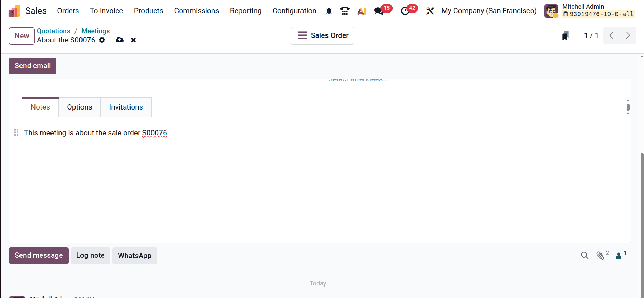Click the bug debug tools icon
This screenshot has height=298, width=644.
329,11
